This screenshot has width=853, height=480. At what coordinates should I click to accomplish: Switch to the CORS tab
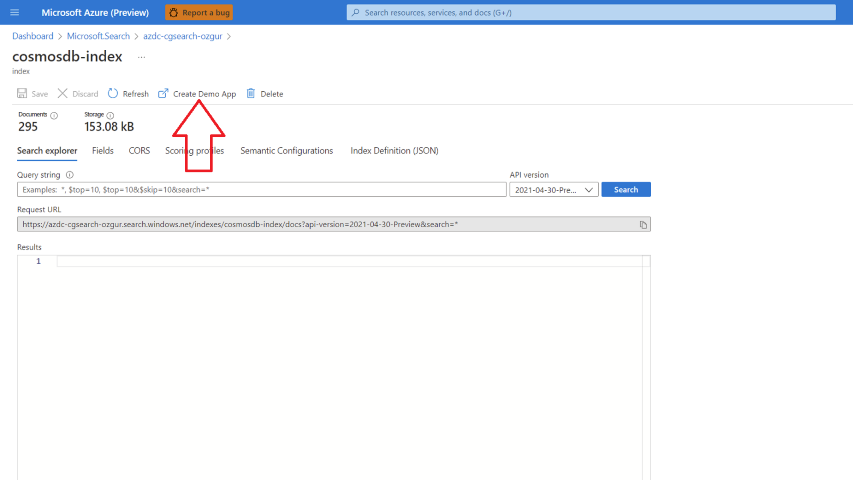[139, 151]
